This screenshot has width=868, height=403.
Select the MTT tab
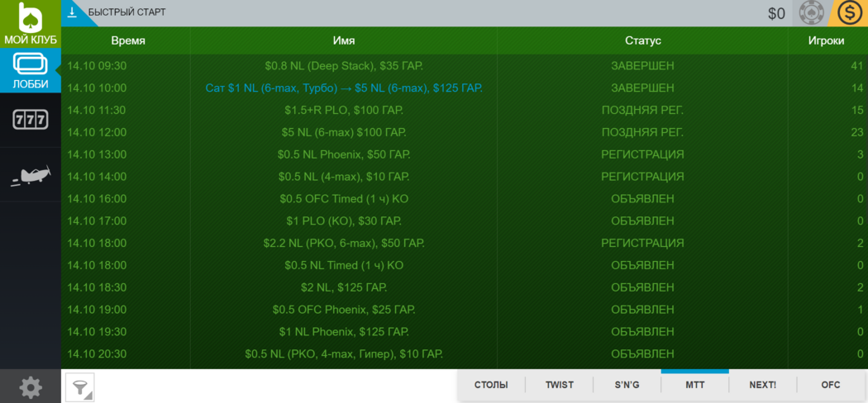tap(694, 386)
